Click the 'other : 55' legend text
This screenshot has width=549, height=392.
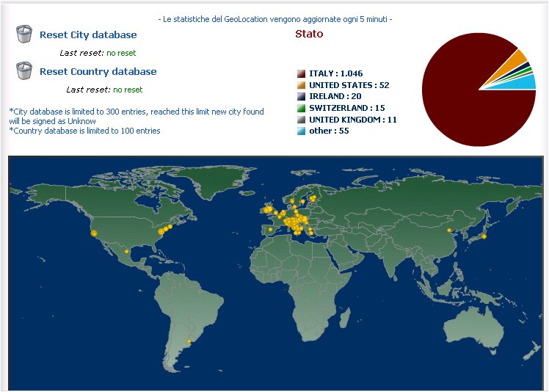pyautogui.click(x=329, y=131)
